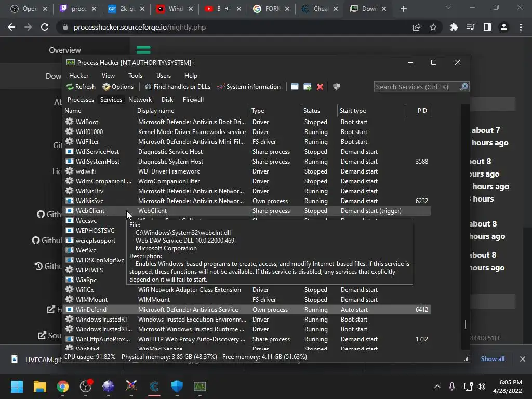Select the WdBoot service gear icon
Viewport: 532px width, 399px height.
click(x=70, y=122)
